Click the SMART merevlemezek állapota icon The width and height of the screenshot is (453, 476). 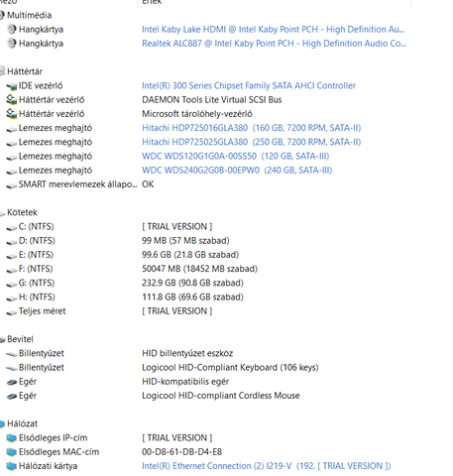tap(12, 185)
